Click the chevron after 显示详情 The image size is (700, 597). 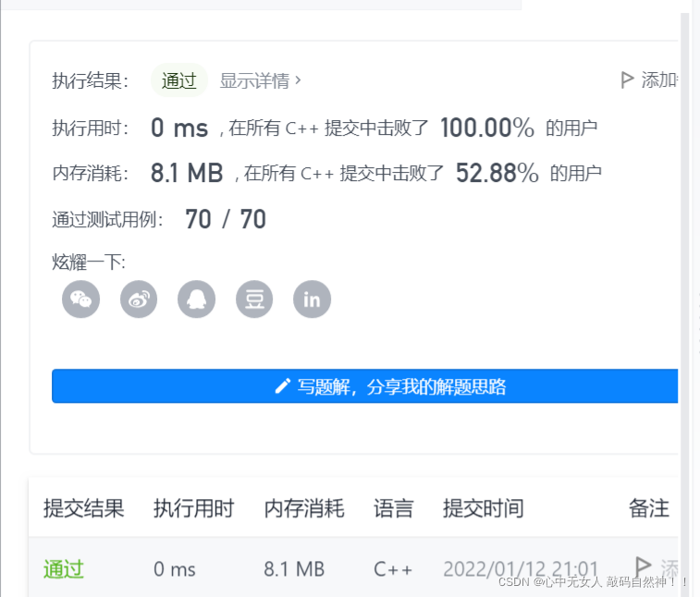point(298,80)
